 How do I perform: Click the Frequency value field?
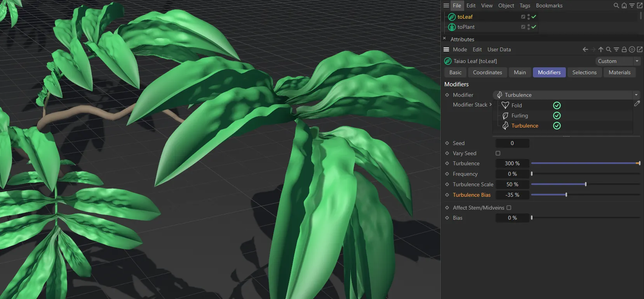512,174
